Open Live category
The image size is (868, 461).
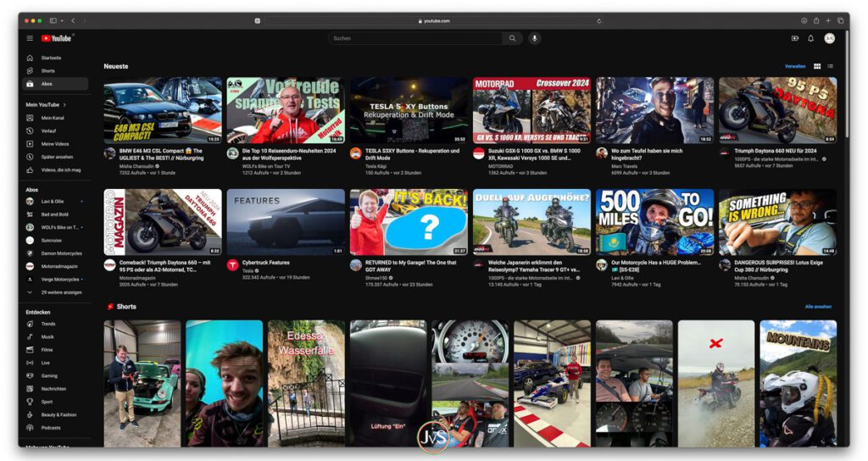pyautogui.click(x=55, y=363)
